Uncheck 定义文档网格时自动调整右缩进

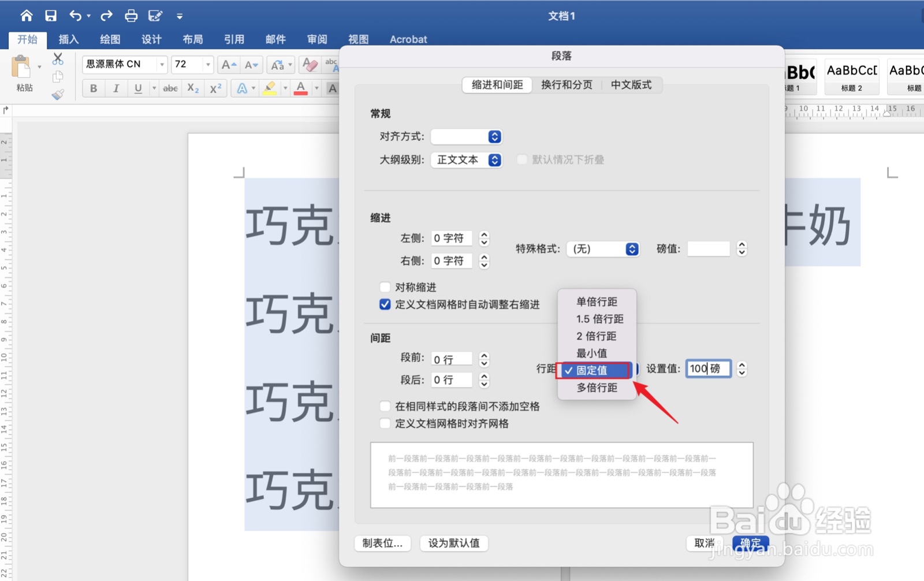(385, 304)
